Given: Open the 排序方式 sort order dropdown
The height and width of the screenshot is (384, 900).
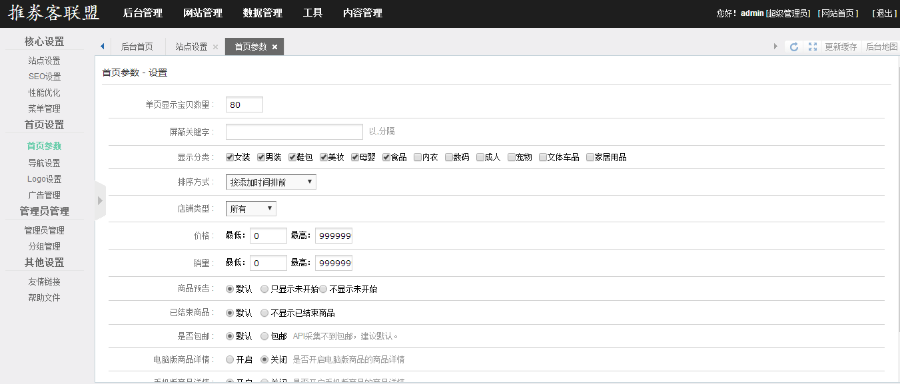Looking at the screenshot, I should (x=271, y=182).
